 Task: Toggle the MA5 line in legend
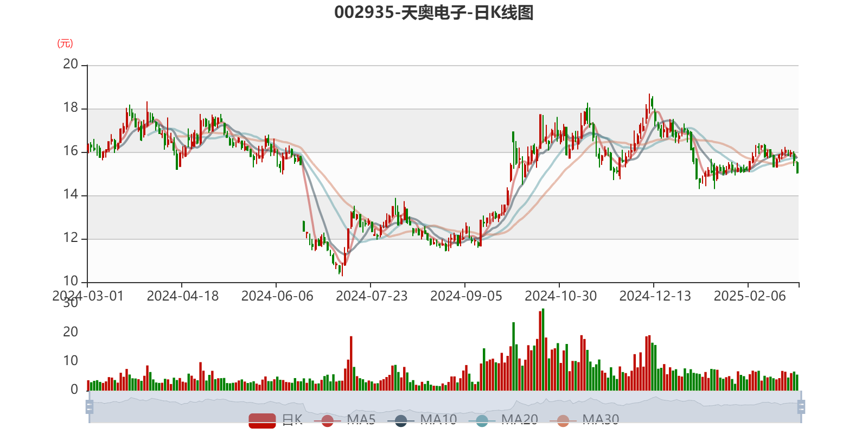click(x=344, y=420)
